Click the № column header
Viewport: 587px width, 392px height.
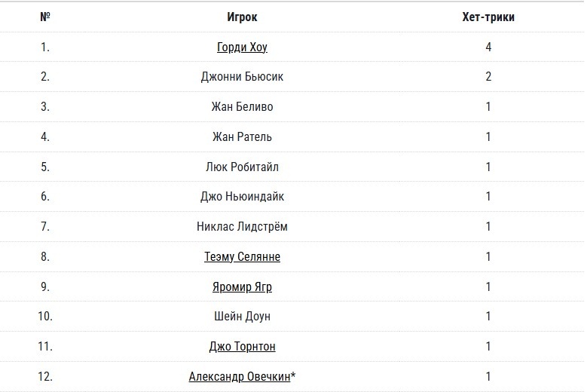coord(45,17)
